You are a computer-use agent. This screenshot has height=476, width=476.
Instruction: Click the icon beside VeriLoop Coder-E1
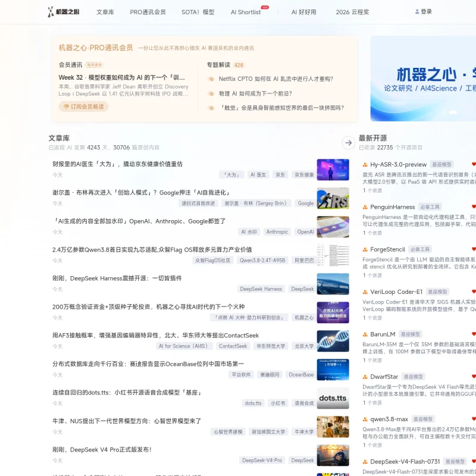[x=365, y=292]
